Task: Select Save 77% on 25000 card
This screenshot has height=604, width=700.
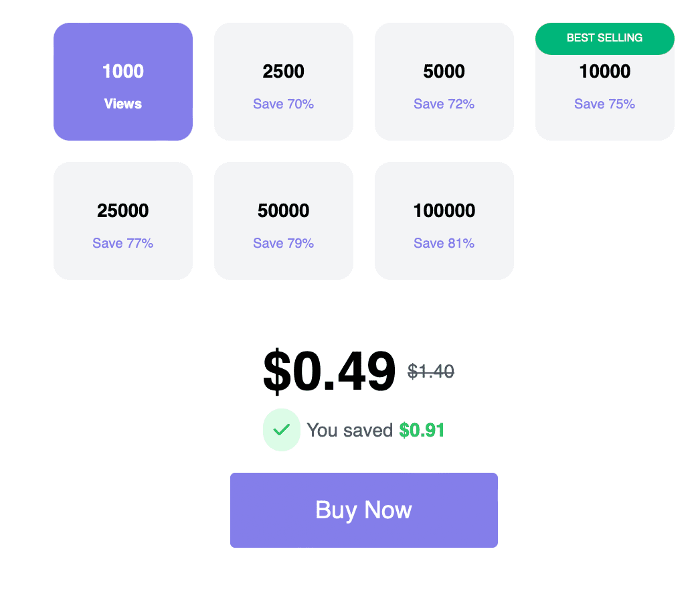Action: 123,243
